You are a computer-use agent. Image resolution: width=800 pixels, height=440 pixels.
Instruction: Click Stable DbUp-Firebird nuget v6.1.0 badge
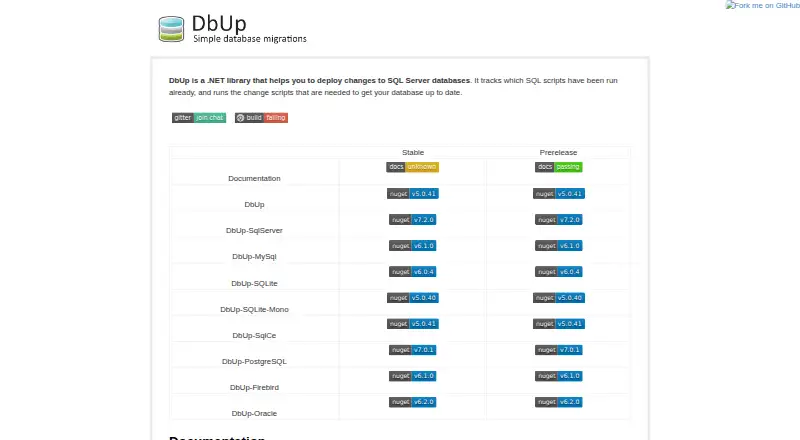[x=413, y=376]
